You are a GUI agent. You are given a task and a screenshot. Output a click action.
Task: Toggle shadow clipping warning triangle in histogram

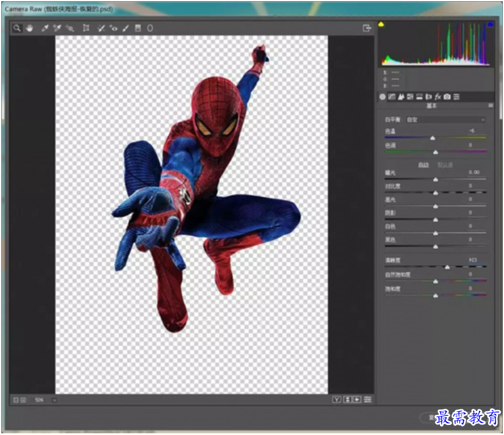(381, 25)
